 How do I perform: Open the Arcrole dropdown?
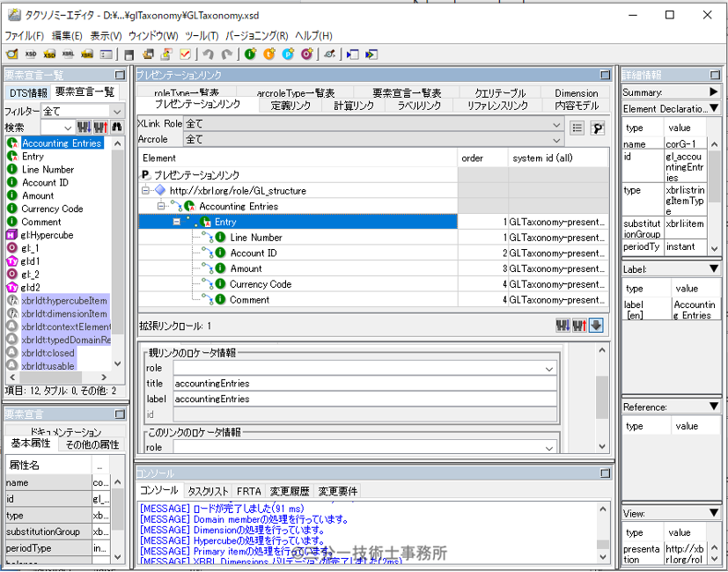pyautogui.click(x=556, y=139)
